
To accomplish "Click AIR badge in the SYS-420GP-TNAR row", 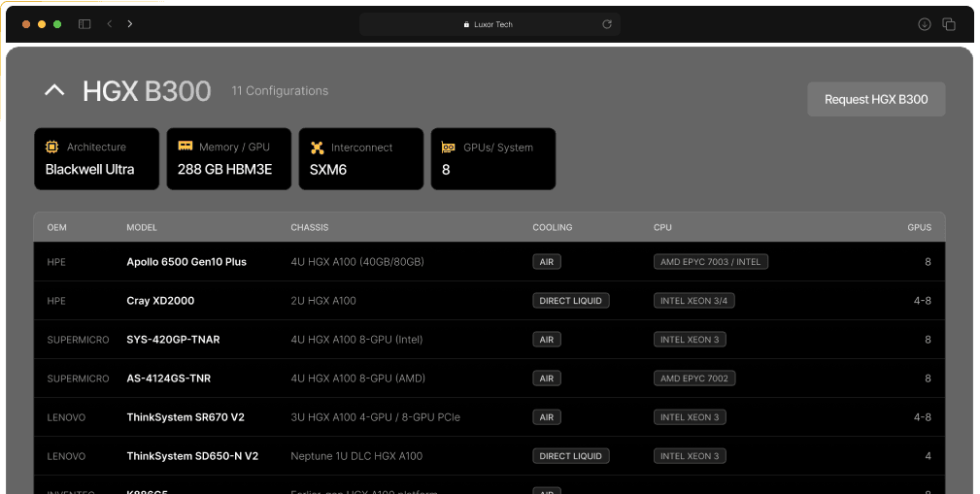I will pyautogui.click(x=547, y=340).
